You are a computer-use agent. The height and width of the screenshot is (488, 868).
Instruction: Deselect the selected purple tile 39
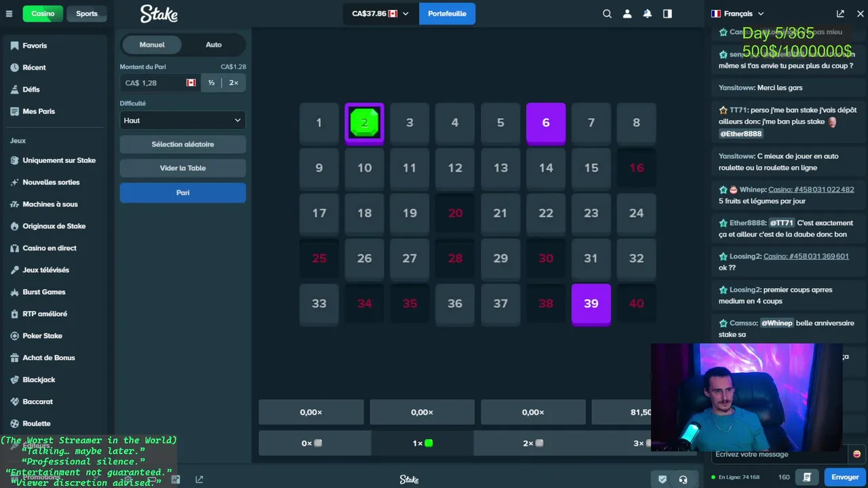coord(591,304)
